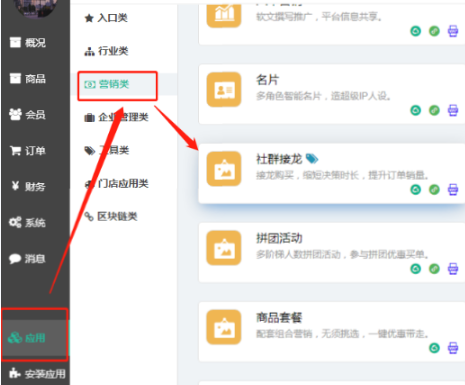This screenshot has height=385, width=465.
Task: Click the 拼团活动 orange app icon
Action: click(x=224, y=248)
